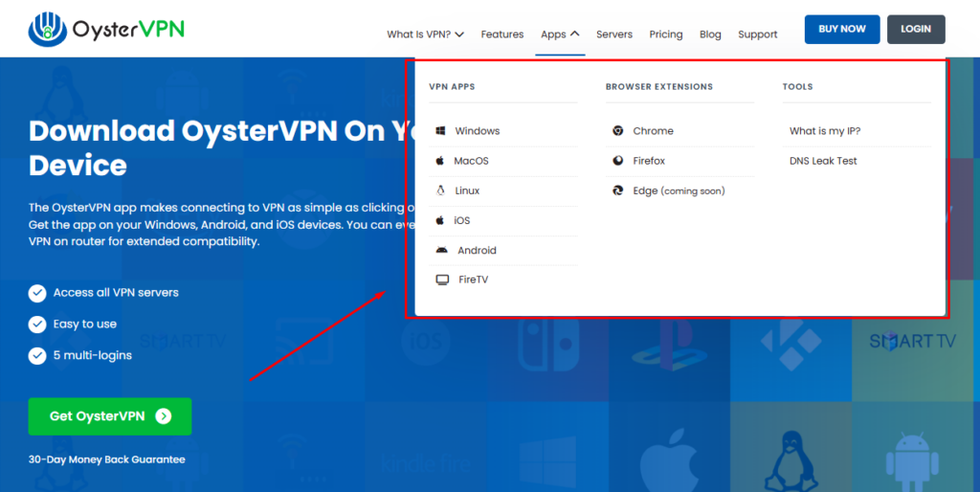Open the Features page

(501, 34)
